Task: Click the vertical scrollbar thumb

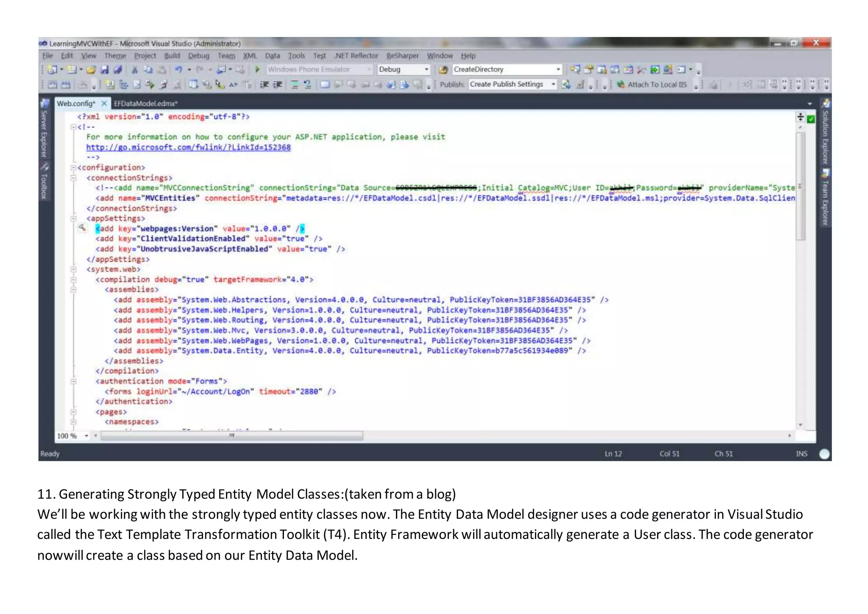Action: 801,186
